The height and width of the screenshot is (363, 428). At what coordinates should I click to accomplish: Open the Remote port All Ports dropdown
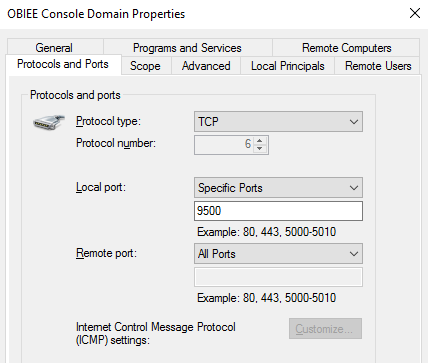coord(278,254)
